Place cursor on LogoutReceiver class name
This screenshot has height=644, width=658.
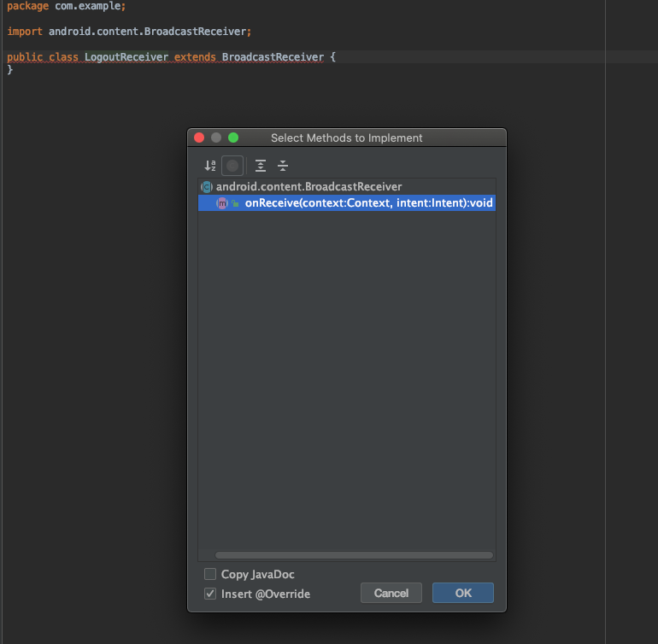click(x=126, y=57)
